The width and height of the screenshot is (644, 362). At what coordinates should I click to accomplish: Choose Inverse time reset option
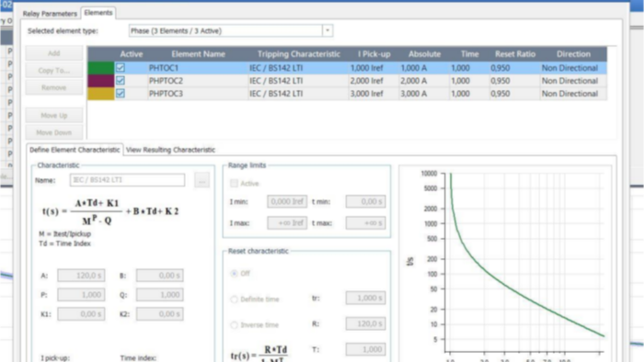click(x=234, y=325)
